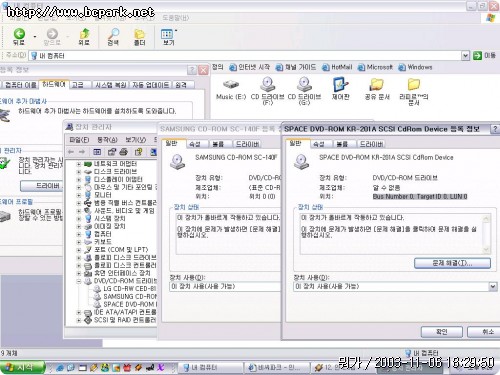The height and width of the screenshot is (375, 500).
Task: Click the device status box scrollbar
Action: (x=486, y=234)
